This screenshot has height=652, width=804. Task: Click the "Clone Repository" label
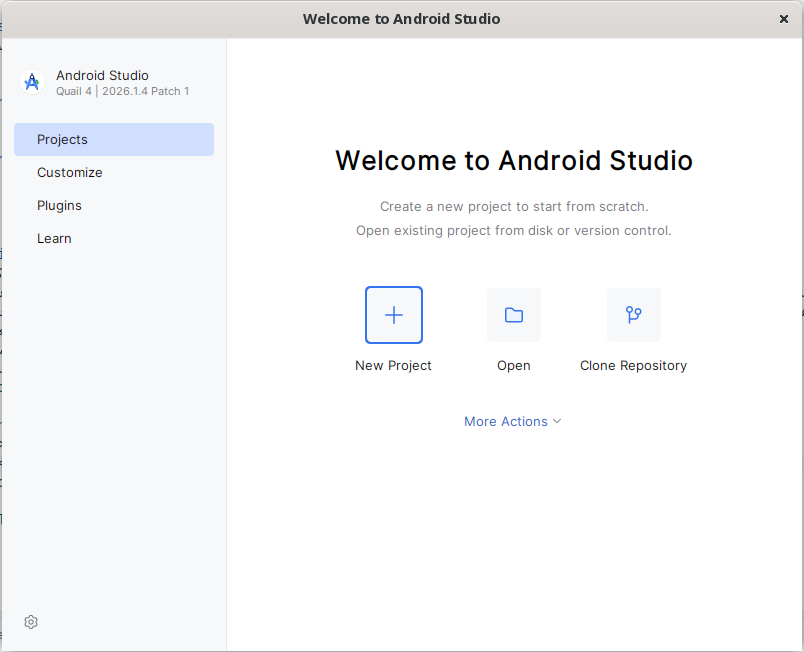[x=633, y=366]
